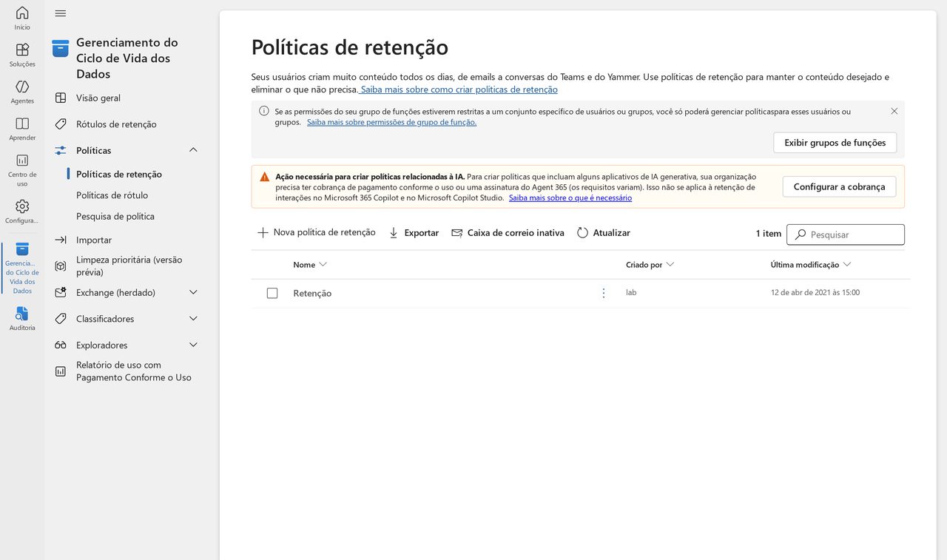This screenshot has width=947, height=560.
Task: Select Pesquisa de política submenu item
Action: coord(115,216)
